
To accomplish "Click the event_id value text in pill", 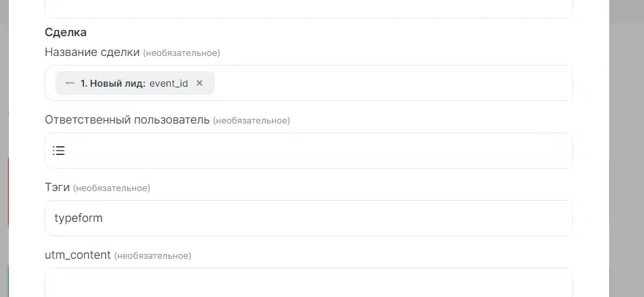I will [x=169, y=83].
